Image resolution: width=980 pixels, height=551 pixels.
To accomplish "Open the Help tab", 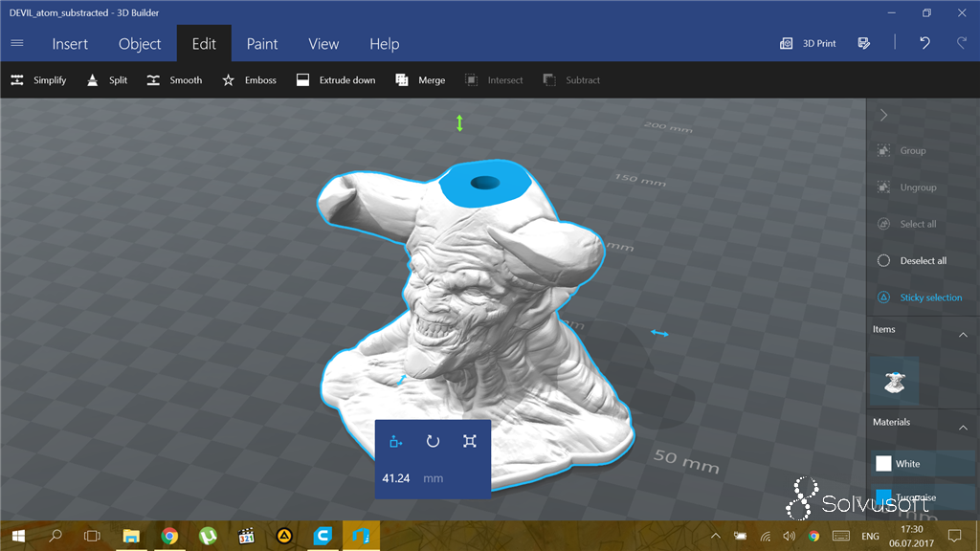I will click(385, 44).
